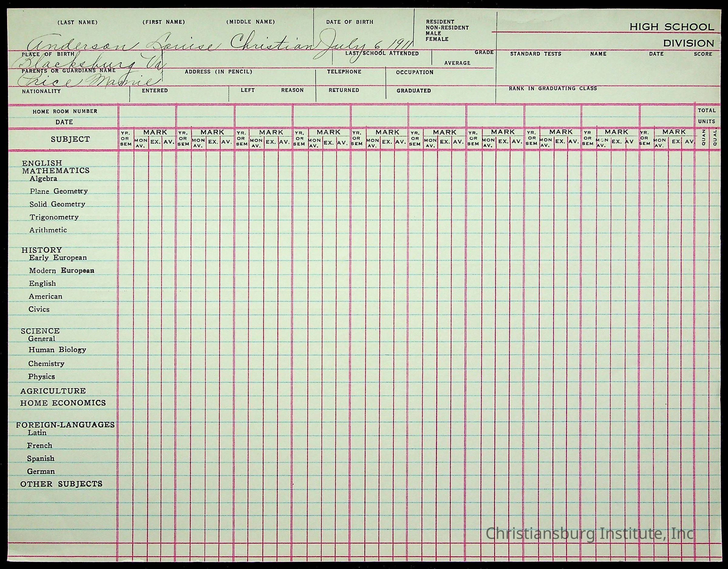
Task: Click the handwritten last name Anderson
Action: click(x=80, y=44)
